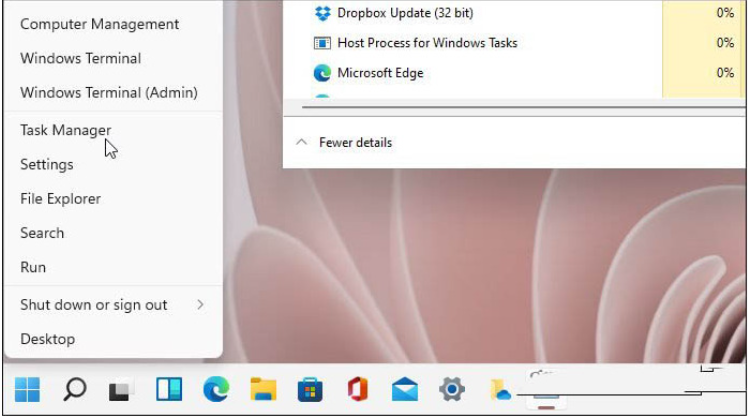Click the Windows Start button
Image resolution: width=748 pixels, height=416 pixels.
click(x=28, y=389)
